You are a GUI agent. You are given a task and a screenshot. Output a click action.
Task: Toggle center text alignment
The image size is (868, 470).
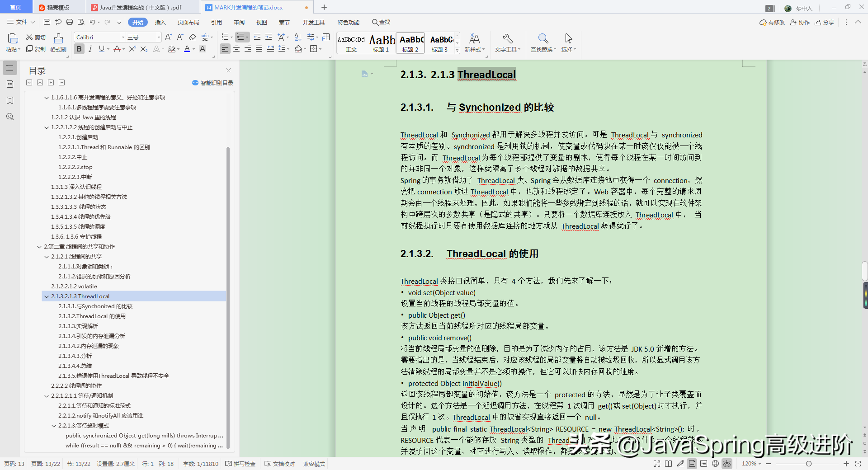click(236, 49)
